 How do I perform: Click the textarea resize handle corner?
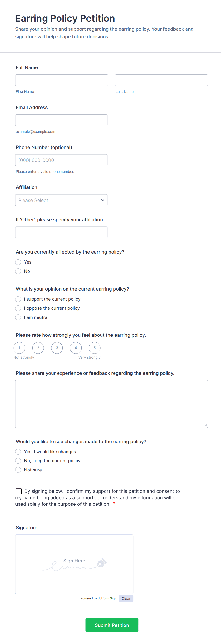[205, 425]
